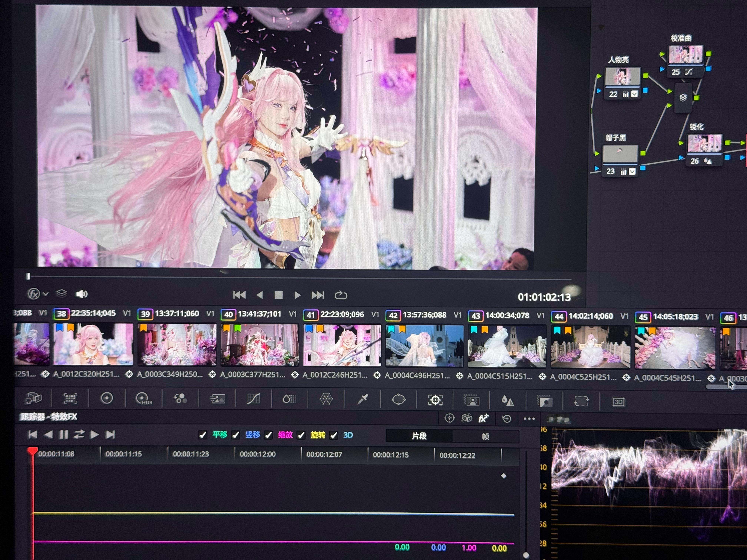Switch tracker to FX mode

(484, 419)
